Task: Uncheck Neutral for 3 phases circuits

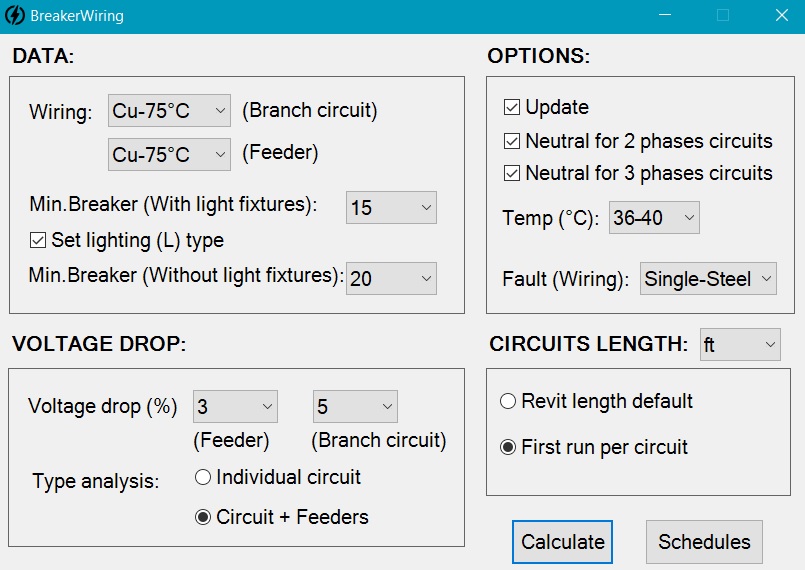Action: [512, 173]
